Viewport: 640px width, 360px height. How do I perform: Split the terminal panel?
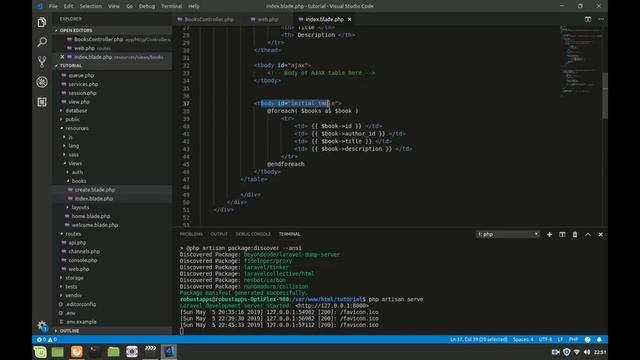click(562, 234)
